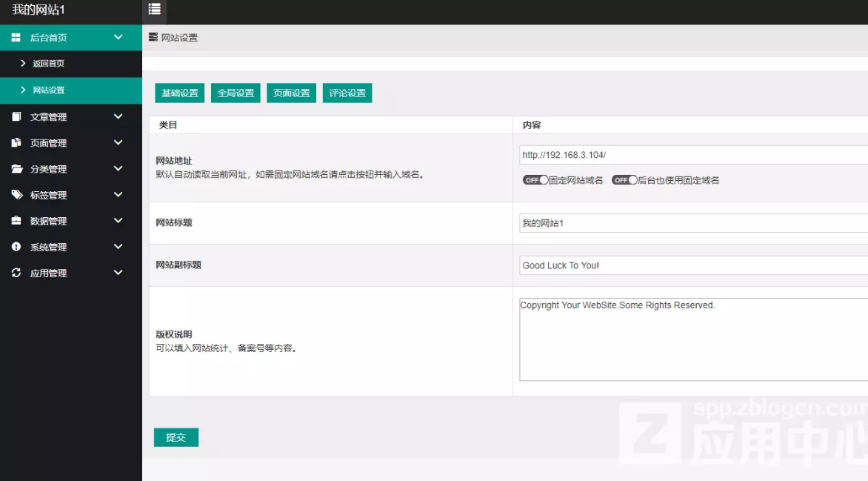Screen dimensions: 868x481
Task: Collapse the 后台首页 sidebar section
Action: pyautogui.click(x=118, y=37)
